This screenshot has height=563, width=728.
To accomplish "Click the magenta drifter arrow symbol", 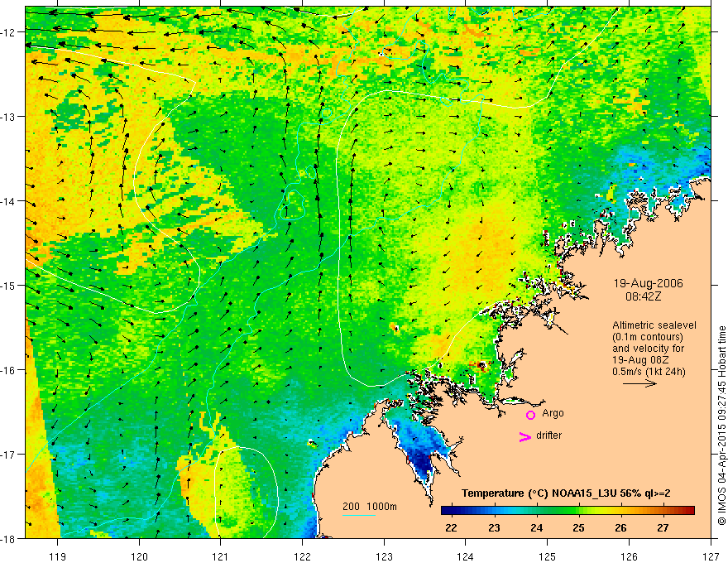I will pyautogui.click(x=524, y=436).
